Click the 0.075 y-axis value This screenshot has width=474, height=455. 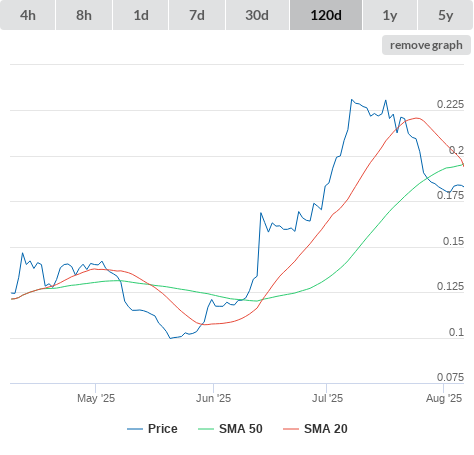tap(450, 377)
